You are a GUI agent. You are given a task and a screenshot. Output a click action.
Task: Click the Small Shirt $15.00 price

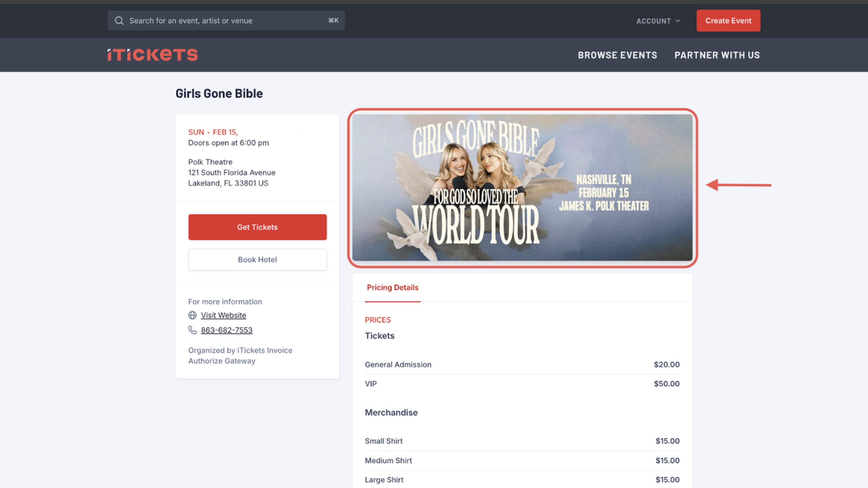(667, 441)
